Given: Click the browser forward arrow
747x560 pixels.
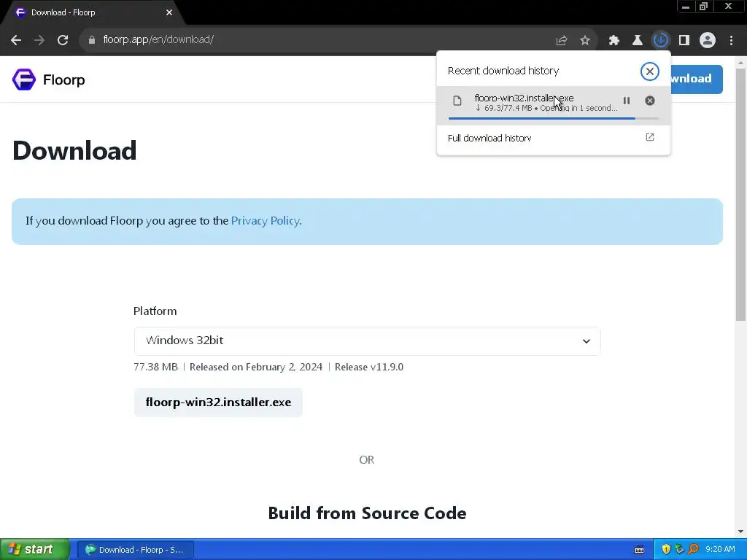Looking at the screenshot, I should tap(39, 40).
